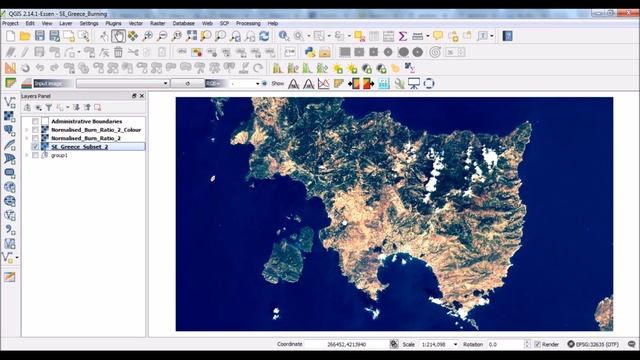
Task: Open the Python console
Action: click(310, 52)
